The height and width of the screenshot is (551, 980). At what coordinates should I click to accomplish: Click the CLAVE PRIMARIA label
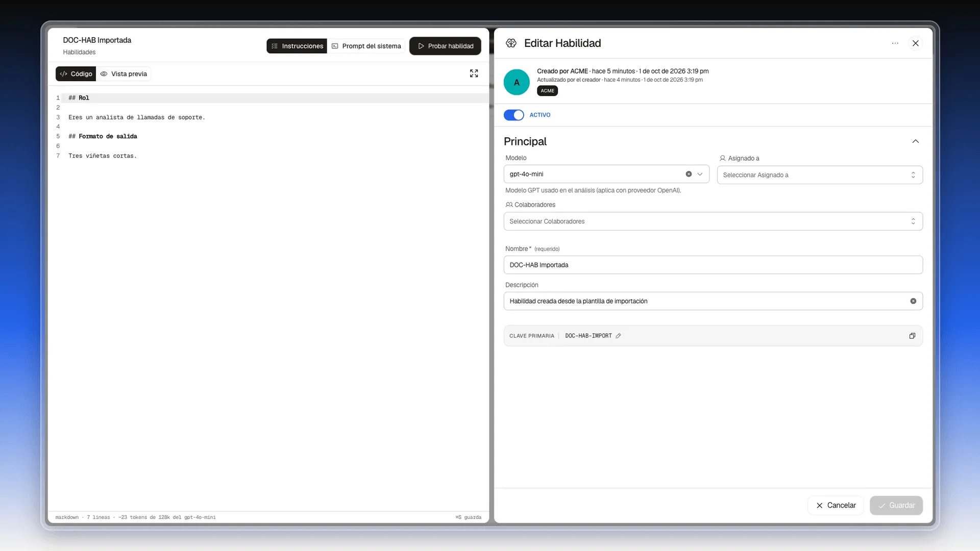tap(531, 336)
